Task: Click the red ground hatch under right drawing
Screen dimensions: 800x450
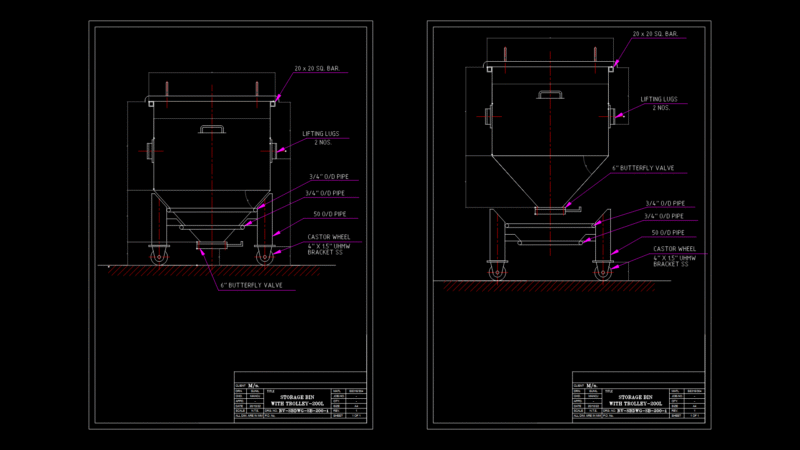Action: 549,286
